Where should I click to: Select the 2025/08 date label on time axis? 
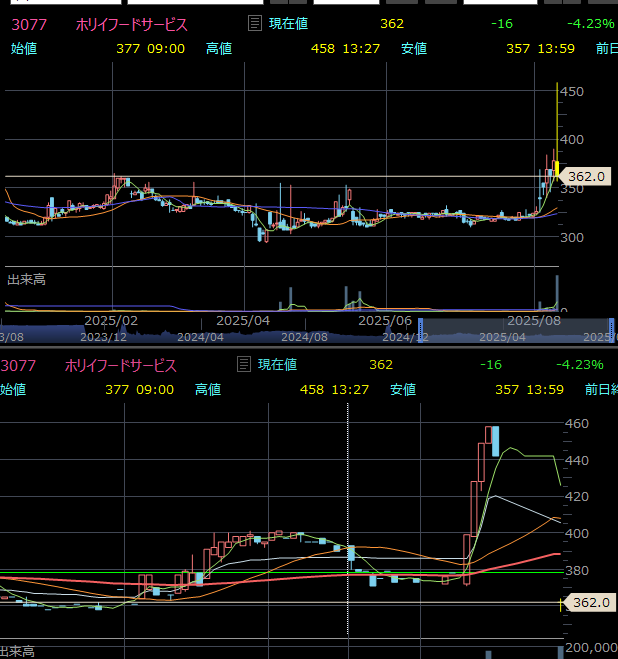click(x=534, y=321)
